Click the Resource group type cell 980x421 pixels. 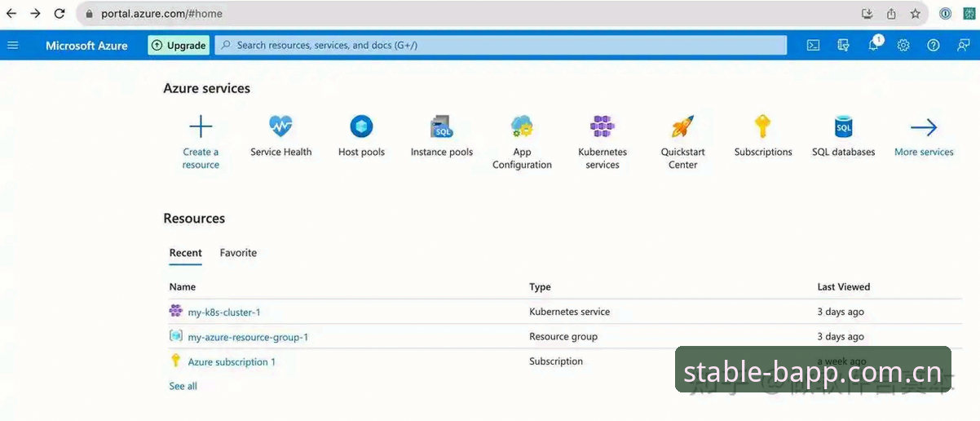[563, 336]
